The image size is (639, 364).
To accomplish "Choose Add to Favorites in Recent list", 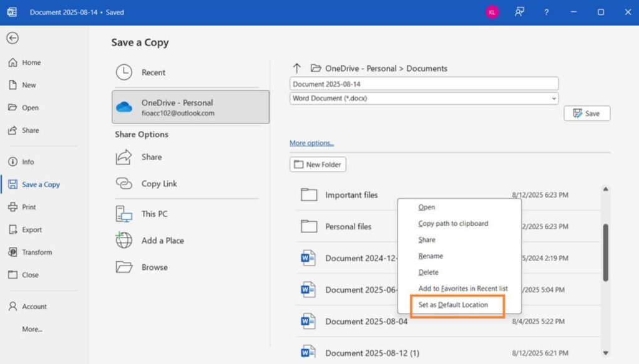I will 459,288.
